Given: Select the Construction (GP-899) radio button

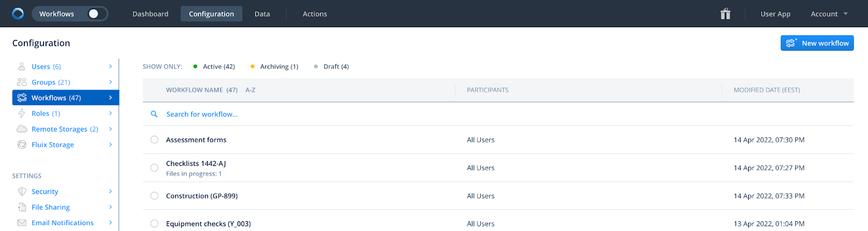Looking at the screenshot, I should (x=155, y=196).
